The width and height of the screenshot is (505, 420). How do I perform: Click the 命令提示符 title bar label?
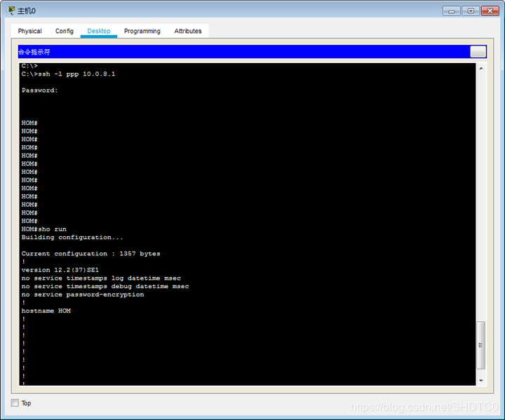coord(34,52)
